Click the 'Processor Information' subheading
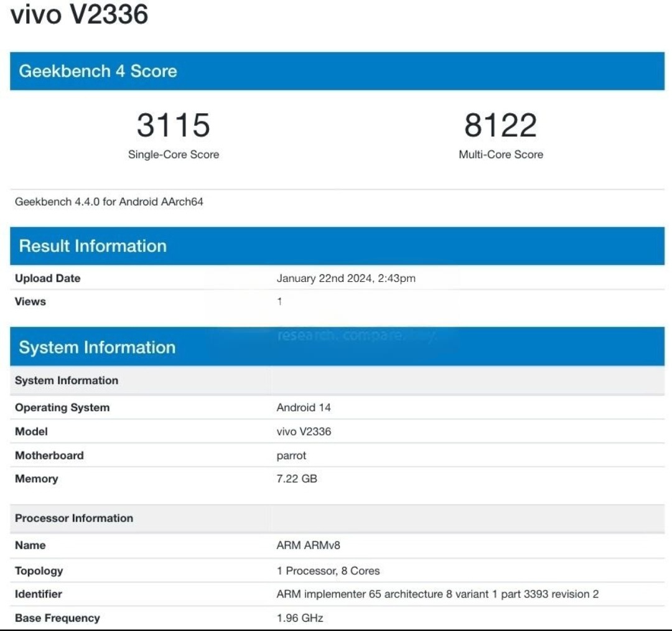Viewport: 672px width, 631px height. [74, 518]
